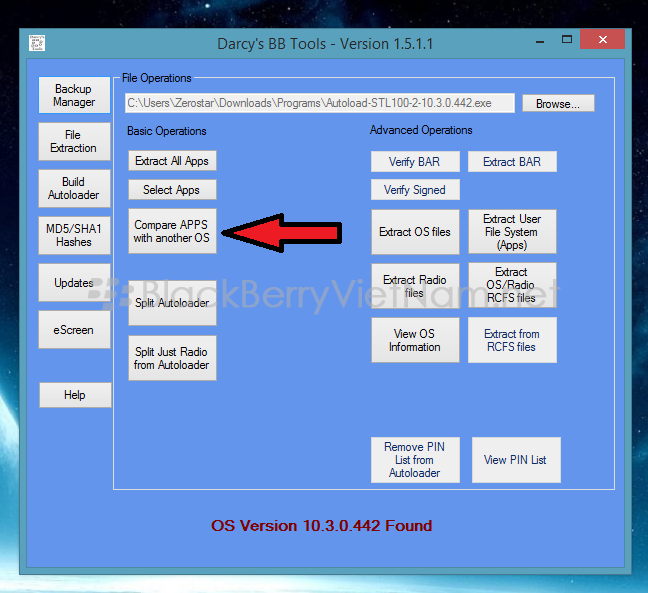Go to MD5/SHA1 Hashes section
Viewport: 648px width, 593px height.
[74, 235]
